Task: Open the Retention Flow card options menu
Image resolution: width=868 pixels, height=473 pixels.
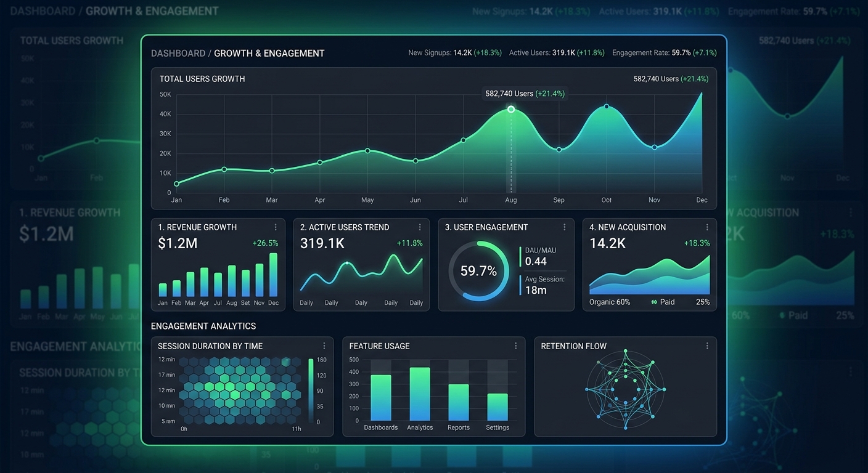Action: 706,346
